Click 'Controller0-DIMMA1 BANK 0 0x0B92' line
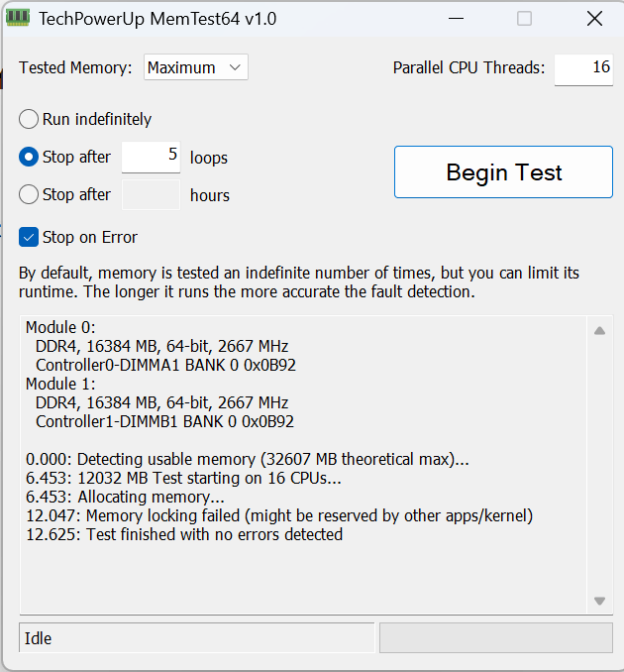The height and width of the screenshot is (672, 624). (165, 365)
